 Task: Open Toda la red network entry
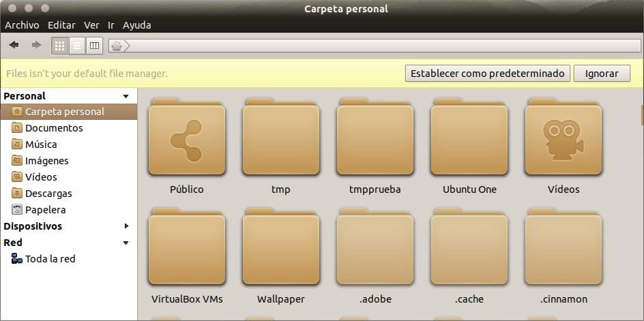pyautogui.click(x=69, y=259)
